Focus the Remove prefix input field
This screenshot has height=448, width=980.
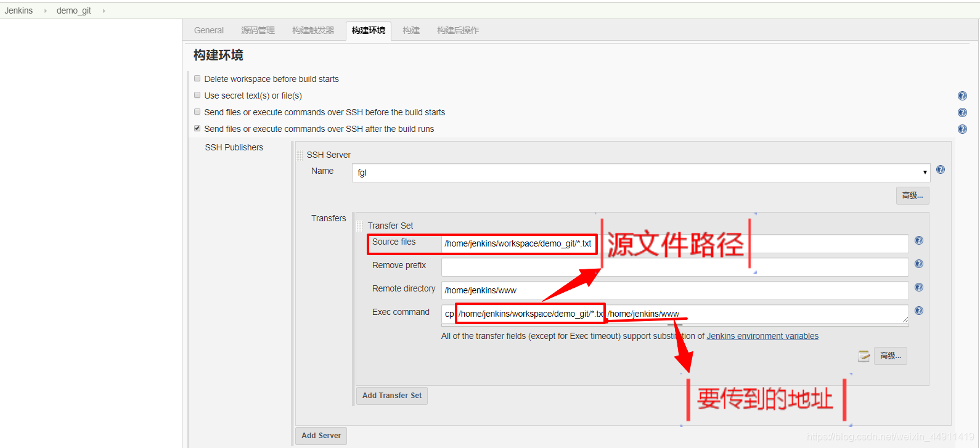675,267
